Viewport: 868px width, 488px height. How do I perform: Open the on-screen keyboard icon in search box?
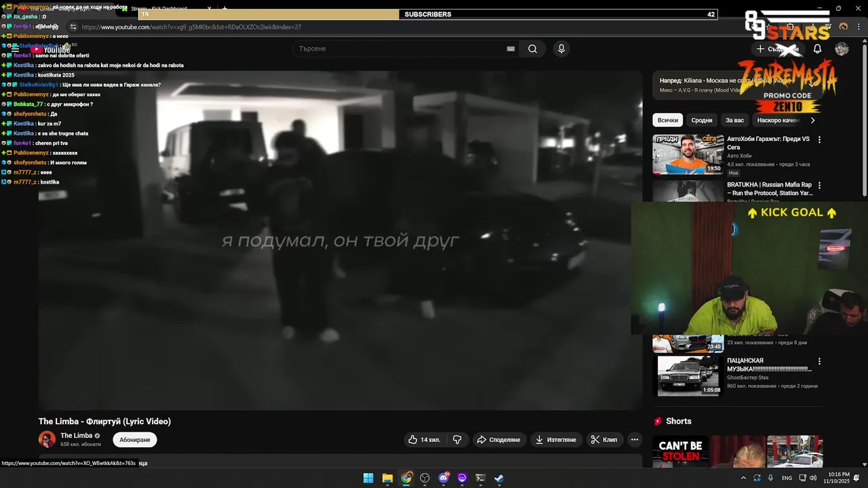pos(511,49)
